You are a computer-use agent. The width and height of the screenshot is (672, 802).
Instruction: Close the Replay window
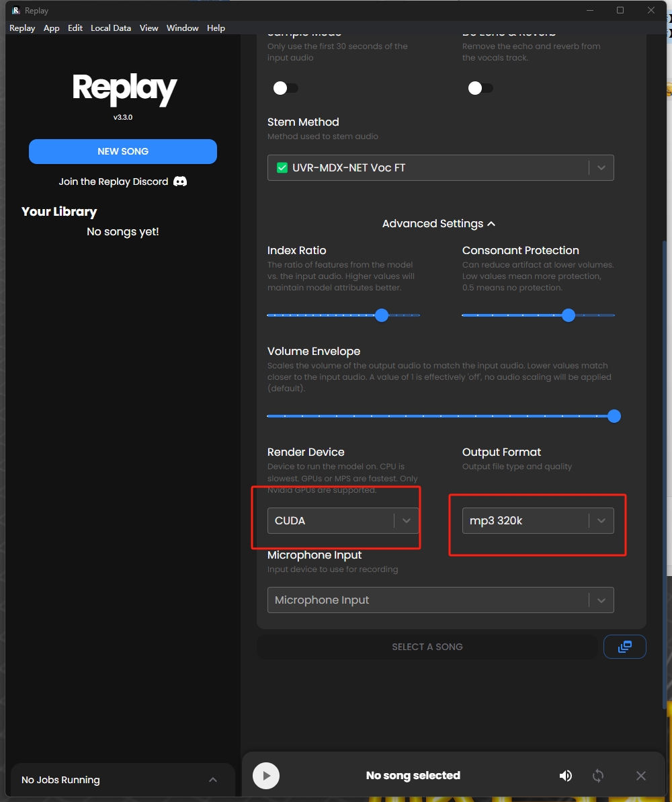click(651, 10)
